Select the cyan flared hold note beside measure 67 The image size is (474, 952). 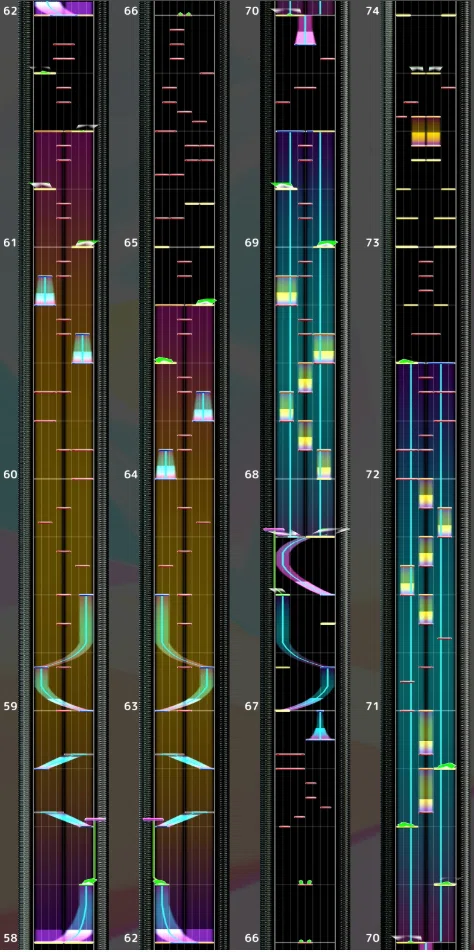(320, 725)
